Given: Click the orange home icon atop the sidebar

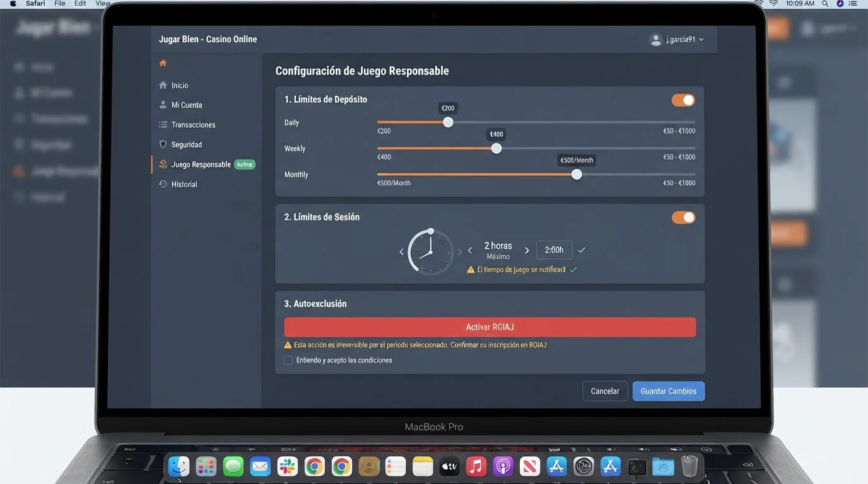Looking at the screenshot, I should 163,63.
